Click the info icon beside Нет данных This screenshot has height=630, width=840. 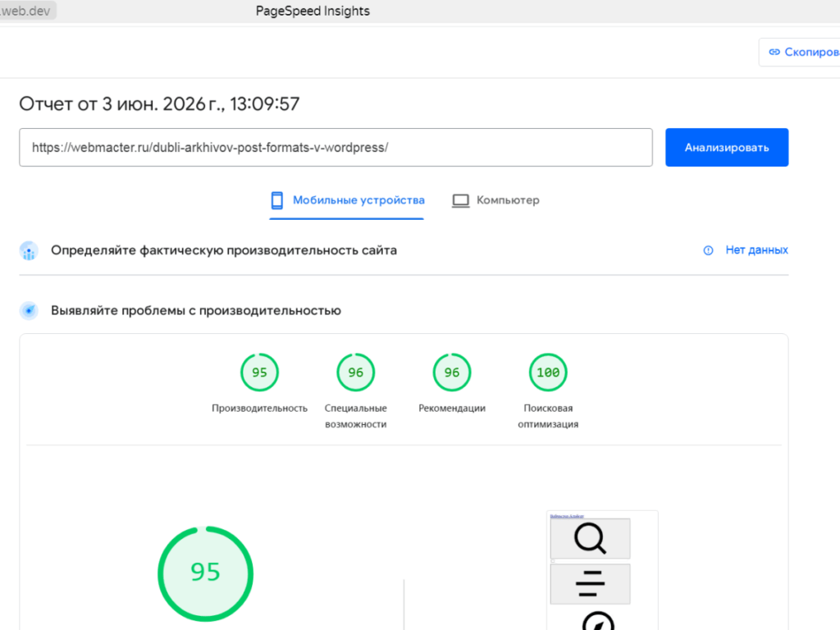708,250
